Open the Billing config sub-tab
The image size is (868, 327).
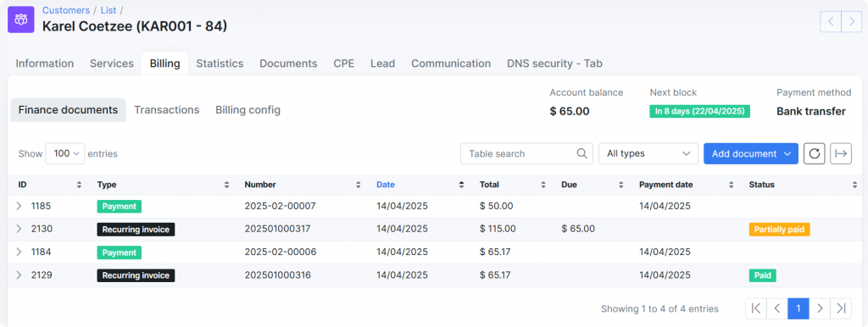248,110
